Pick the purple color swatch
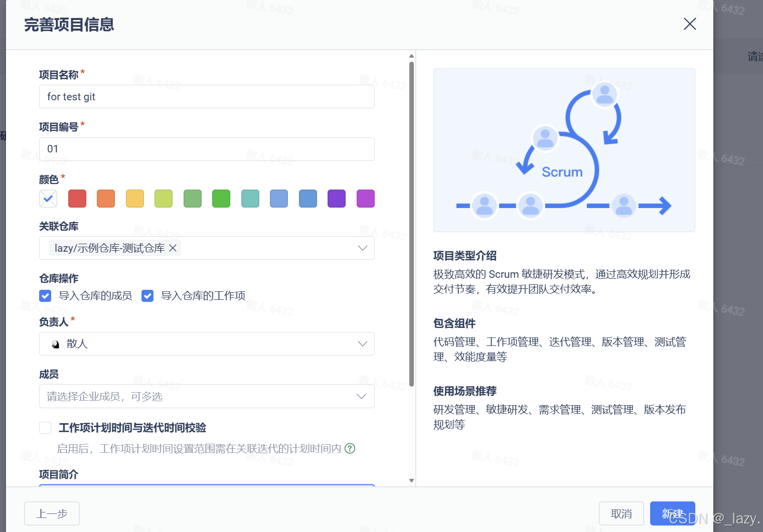Screen dimensions: 763x532 click(337, 199)
